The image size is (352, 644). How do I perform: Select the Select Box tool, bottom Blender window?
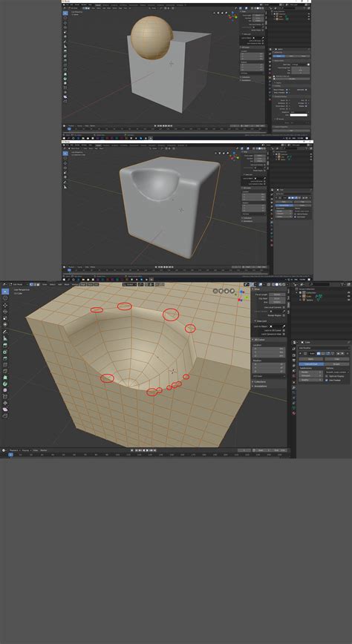point(5,291)
